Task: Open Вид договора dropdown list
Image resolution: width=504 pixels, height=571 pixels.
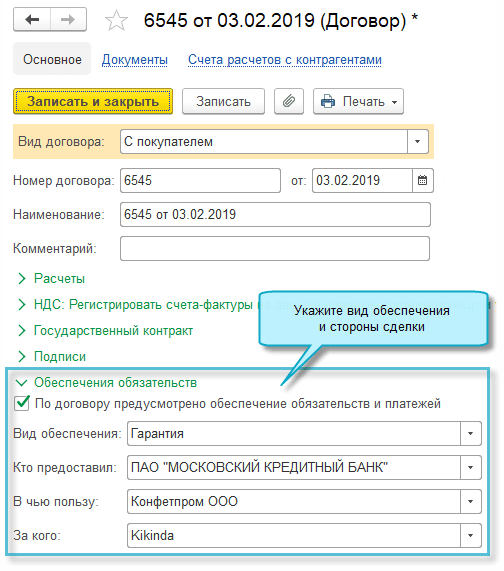Action: 418,141
